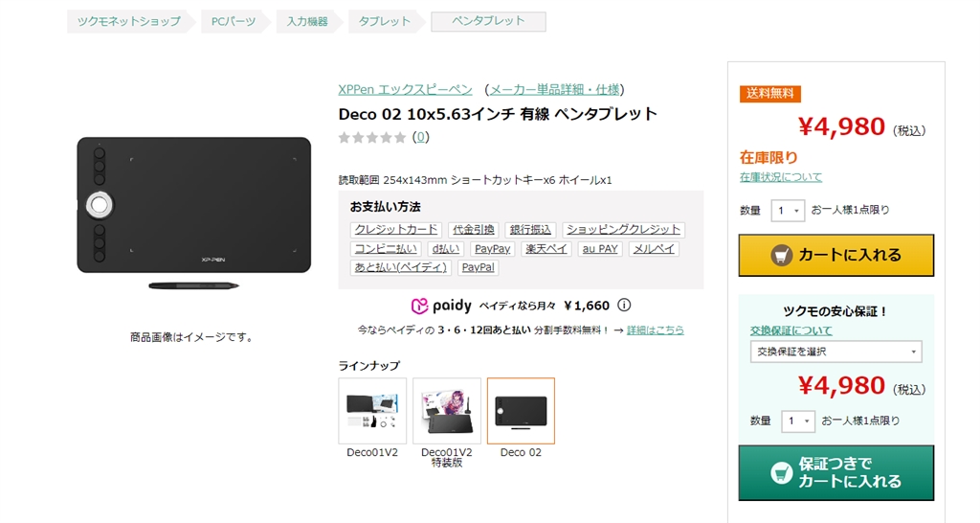980x523 pixels.
Task: Choose the Deco01V2 特装版 lineup thumbnail
Action: (x=447, y=411)
